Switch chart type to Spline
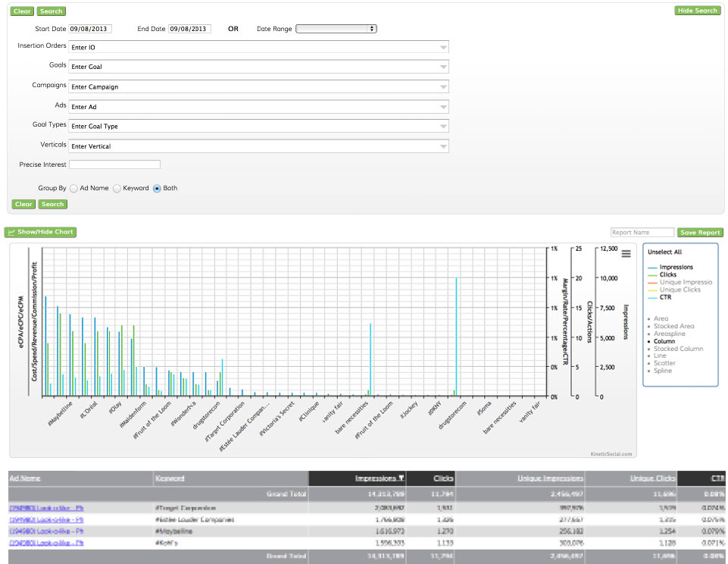728x564 pixels. click(x=663, y=370)
